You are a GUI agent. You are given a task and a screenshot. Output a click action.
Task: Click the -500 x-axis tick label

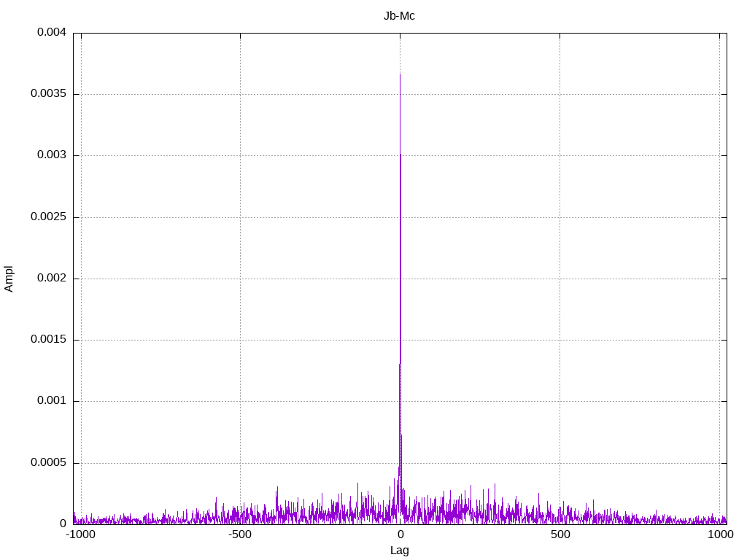point(239,534)
